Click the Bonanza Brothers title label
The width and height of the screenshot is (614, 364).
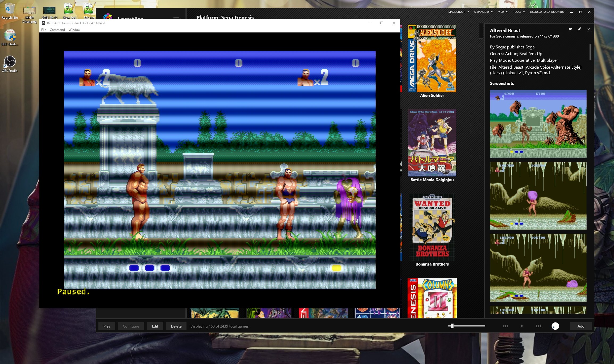(432, 264)
